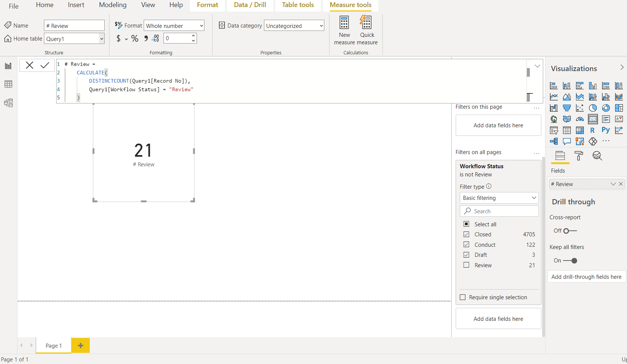Select the Map globe visual
This screenshot has width=627, height=364.
tap(554, 119)
